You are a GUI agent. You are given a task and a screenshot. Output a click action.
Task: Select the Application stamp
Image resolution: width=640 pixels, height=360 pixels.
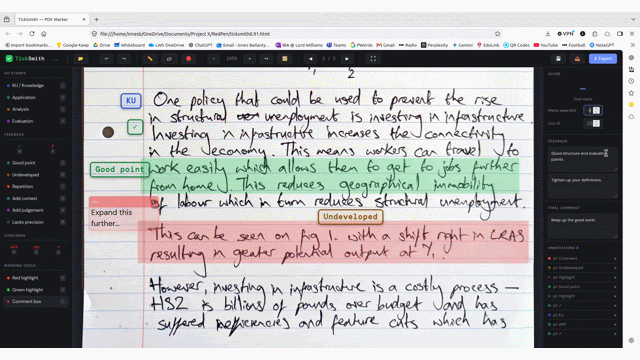[x=36, y=98]
